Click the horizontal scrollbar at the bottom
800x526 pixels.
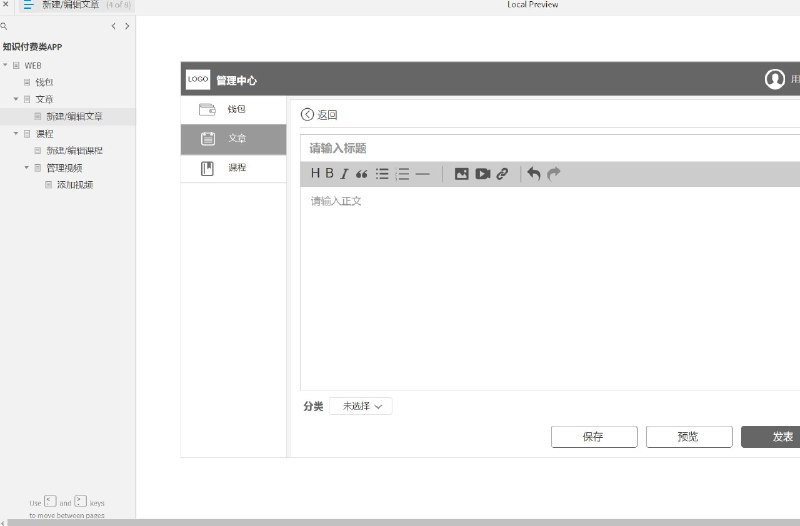pyautogui.click(x=403, y=522)
